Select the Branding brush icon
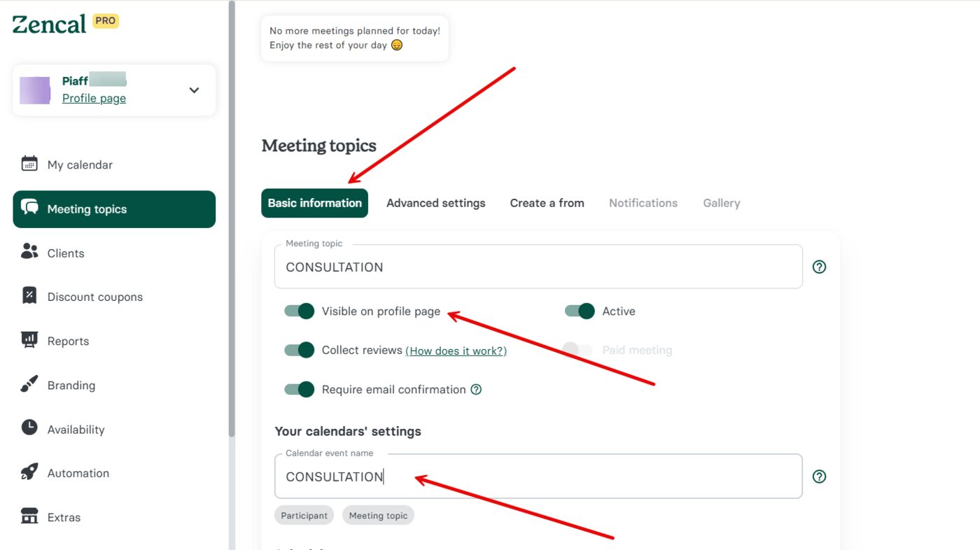This screenshot has height=550, width=980. tap(29, 385)
